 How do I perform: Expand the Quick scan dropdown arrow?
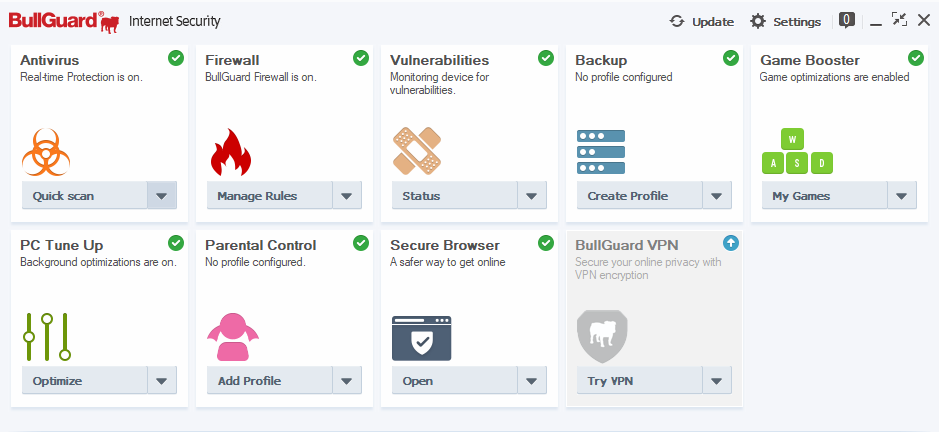coord(162,196)
